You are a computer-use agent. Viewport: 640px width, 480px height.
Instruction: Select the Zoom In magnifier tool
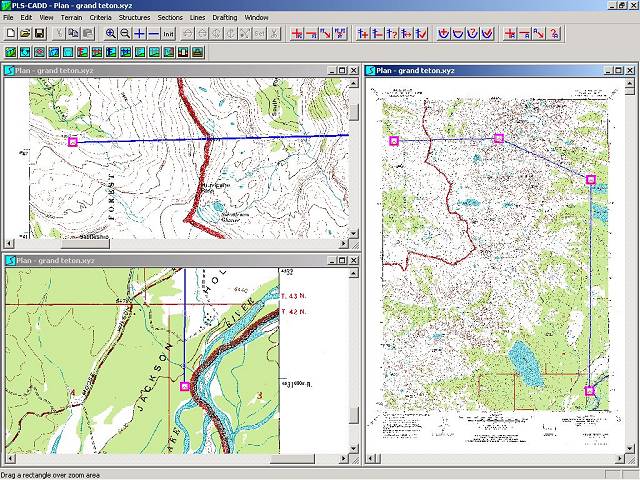111,33
